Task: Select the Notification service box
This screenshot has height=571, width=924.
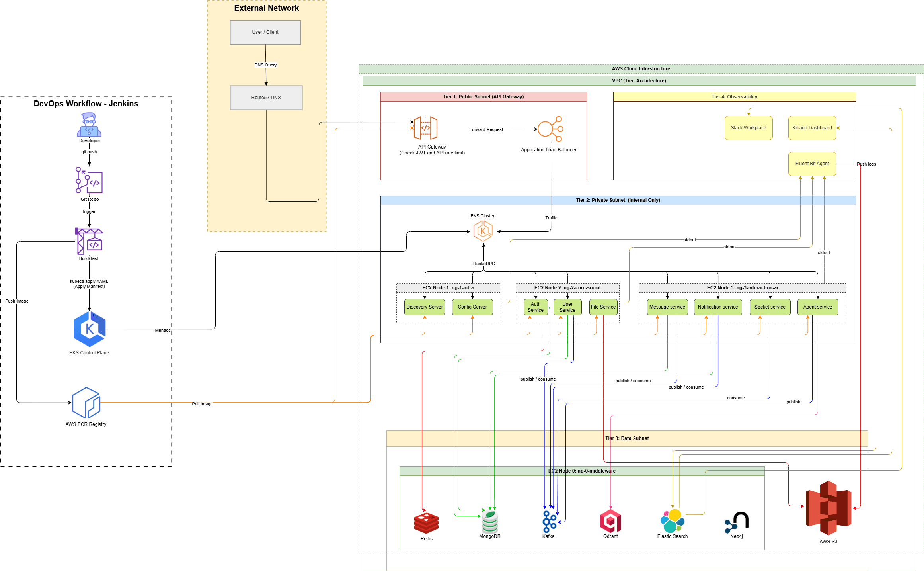Action: (x=718, y=307)
